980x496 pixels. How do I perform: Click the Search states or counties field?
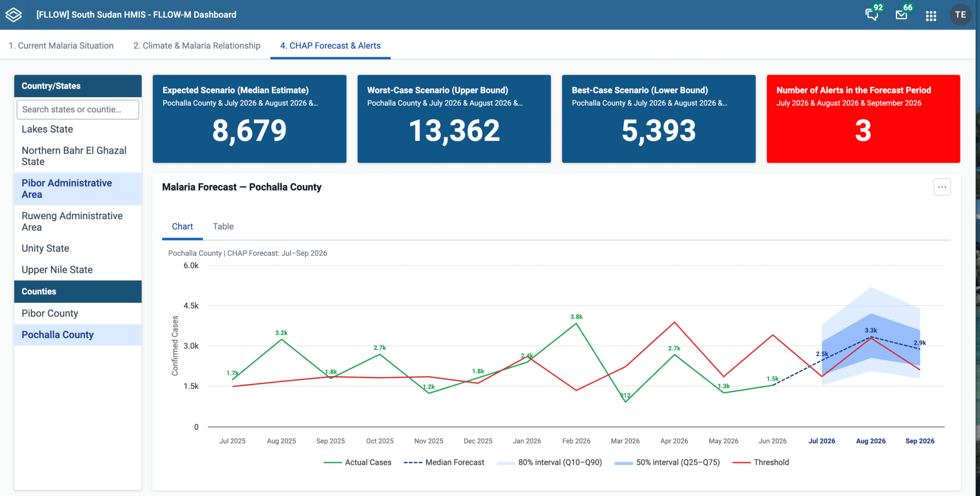[78, 110]
